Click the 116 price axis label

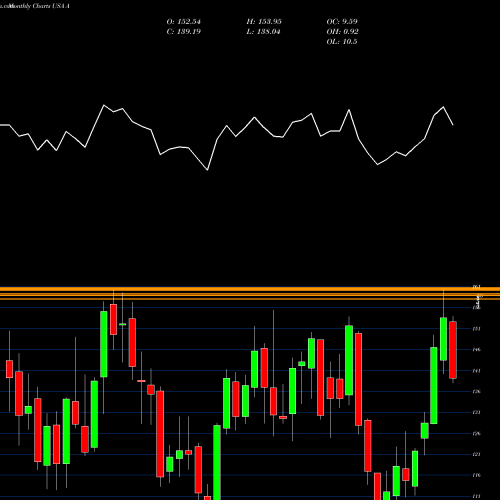coord(477,475)
